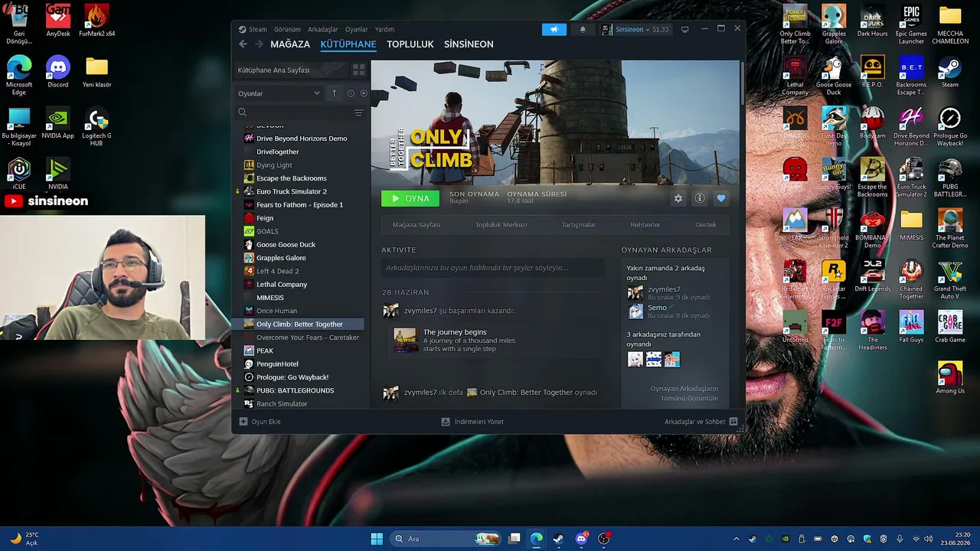
Task: Open the Arkadaşlar menu
Action: coord(323,29)
